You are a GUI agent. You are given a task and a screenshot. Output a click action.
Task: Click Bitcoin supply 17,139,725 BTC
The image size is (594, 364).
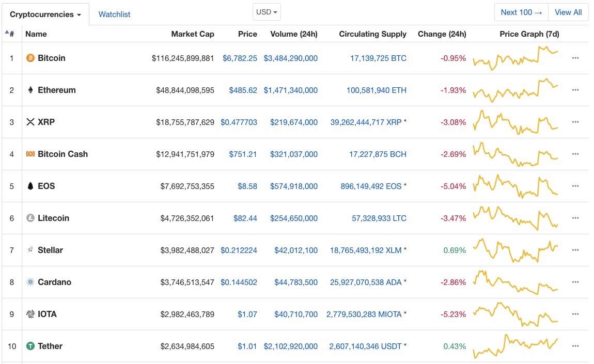[378, 58]
